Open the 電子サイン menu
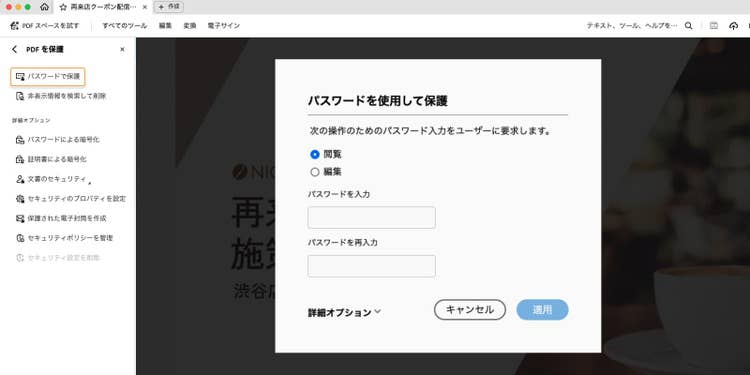Viewport: 750px width, 375px height. click(x=223, y=26)
